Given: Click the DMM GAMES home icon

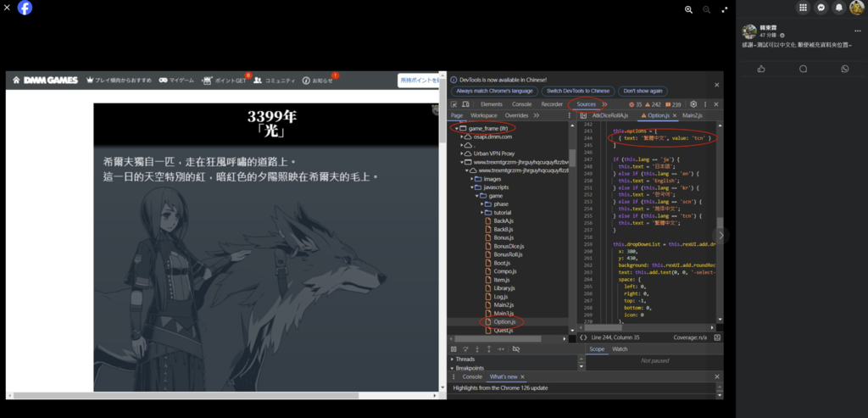Looking at the screenshot, I should tap(17, 81).
